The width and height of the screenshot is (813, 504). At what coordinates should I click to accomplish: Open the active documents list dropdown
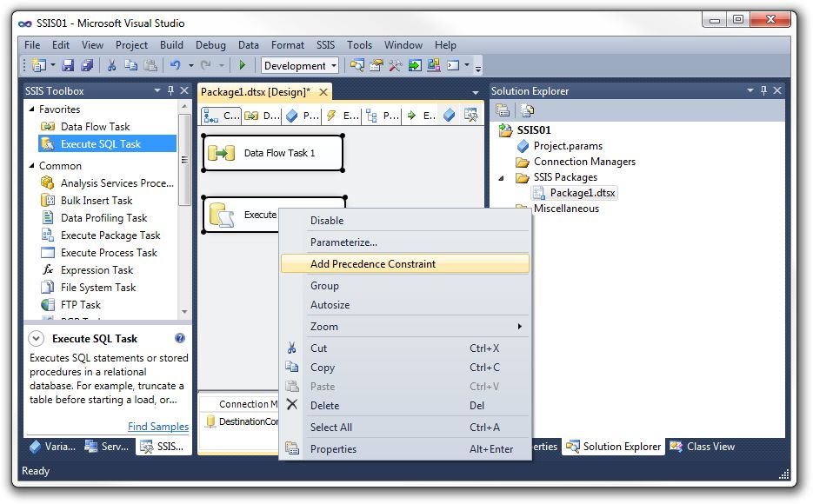(475, 92)
